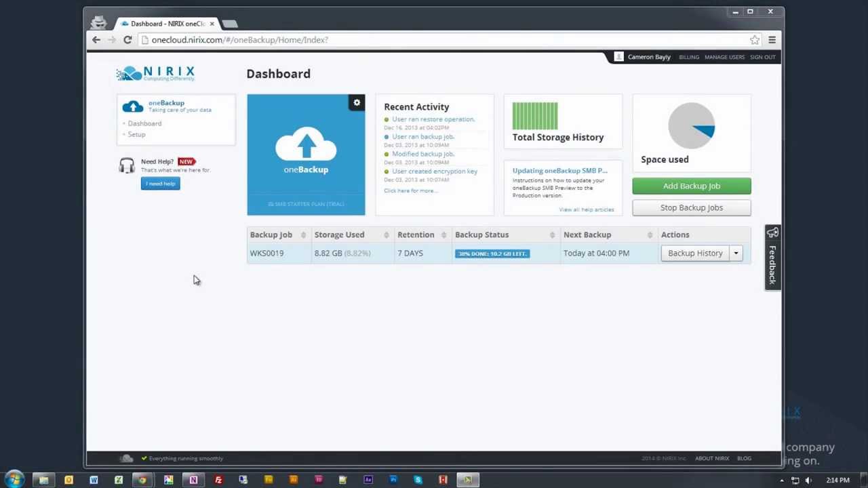Click the BLOG footer link
Image resolution: width=868 pixels, height=488 pixels.
(744, 458)
